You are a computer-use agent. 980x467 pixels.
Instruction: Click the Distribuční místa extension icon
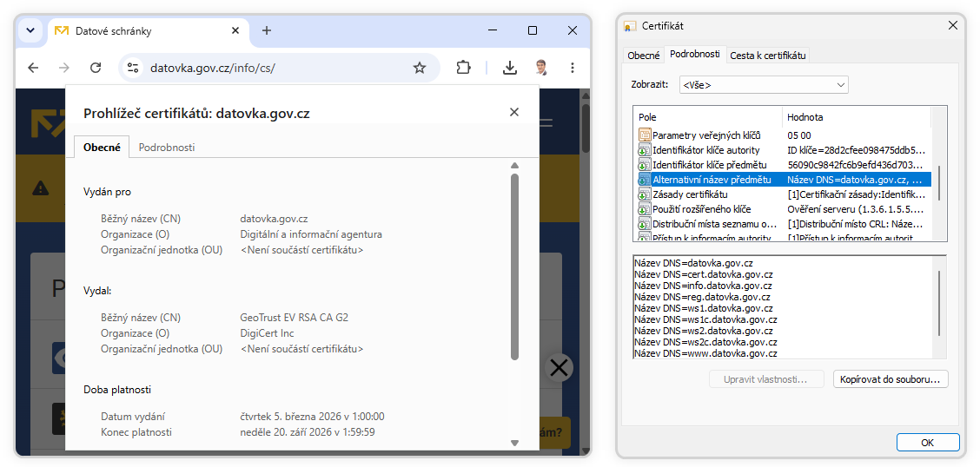645,223
